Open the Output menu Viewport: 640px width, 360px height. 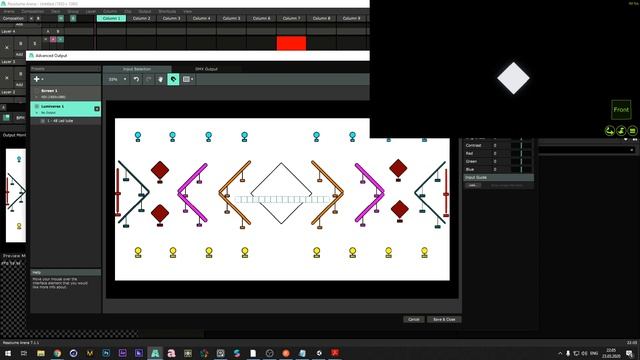click(144, 11)
